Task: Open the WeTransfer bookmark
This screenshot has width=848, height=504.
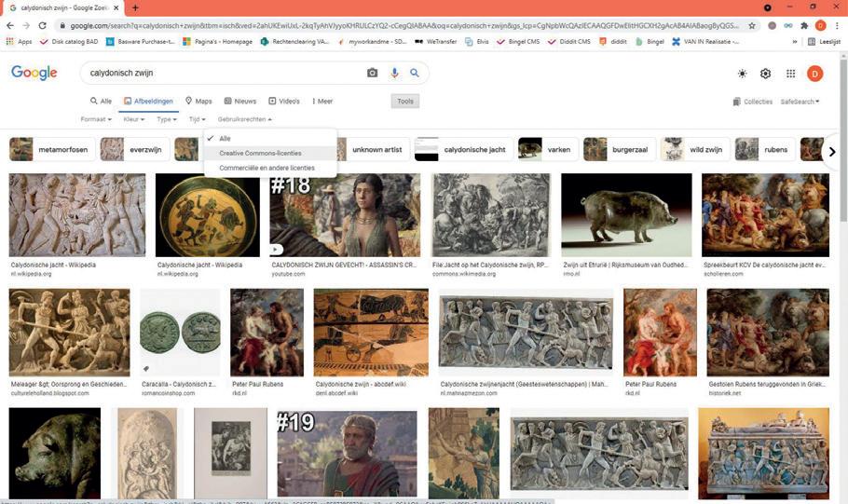Action: pyautogui.click(x=436, y=42)
